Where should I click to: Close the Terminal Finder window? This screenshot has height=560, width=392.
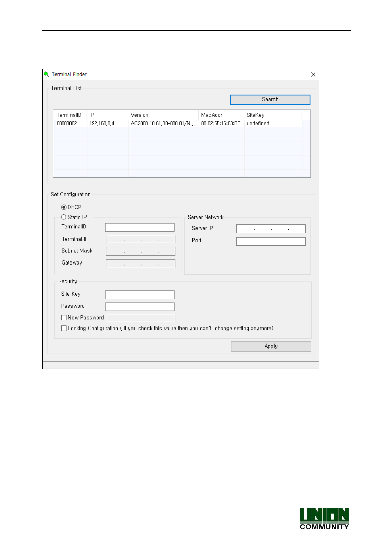(313, 75)
